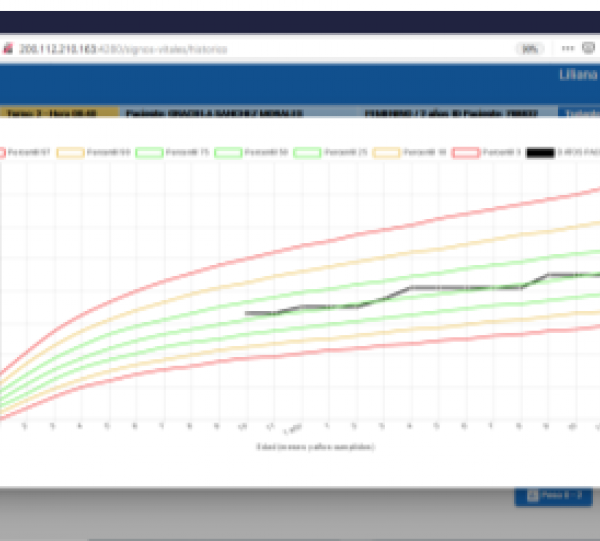Open the browser page actions ellipsis menu
Viewport: 600px width, 541px height.
pyautogui.click(x=569, y=48)
